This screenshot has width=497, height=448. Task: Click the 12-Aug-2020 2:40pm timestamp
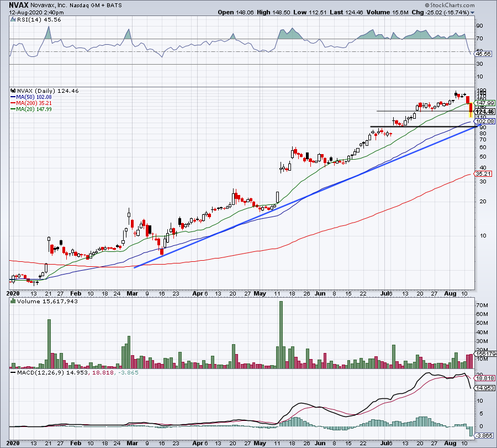(36, 13)
